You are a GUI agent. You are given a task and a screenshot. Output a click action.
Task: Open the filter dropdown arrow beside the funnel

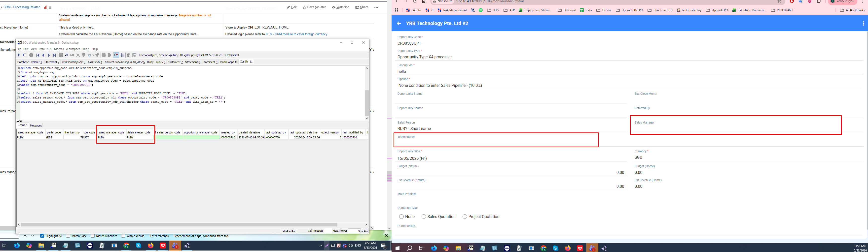pyautogui.click(x=93, y=55)
